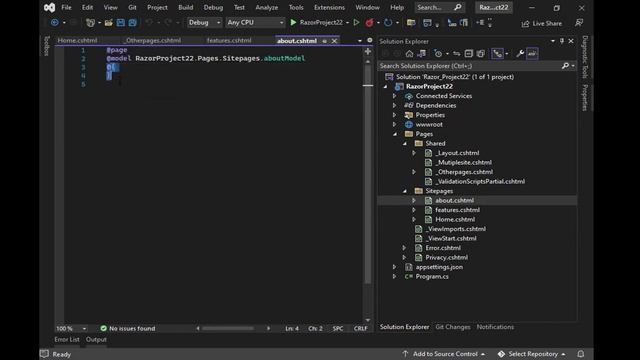Viewport: 640px width, 360px height.
Task: Open the Git menu
Action: coord(132,7)
